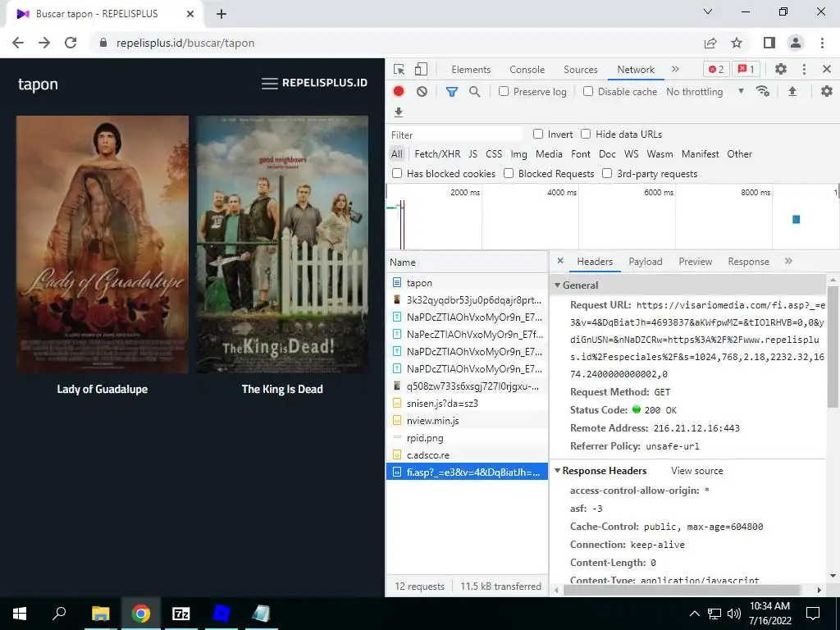Open 7-Zip from the taskbar
This screenshot has height=630, width=840.
[181, 614]
